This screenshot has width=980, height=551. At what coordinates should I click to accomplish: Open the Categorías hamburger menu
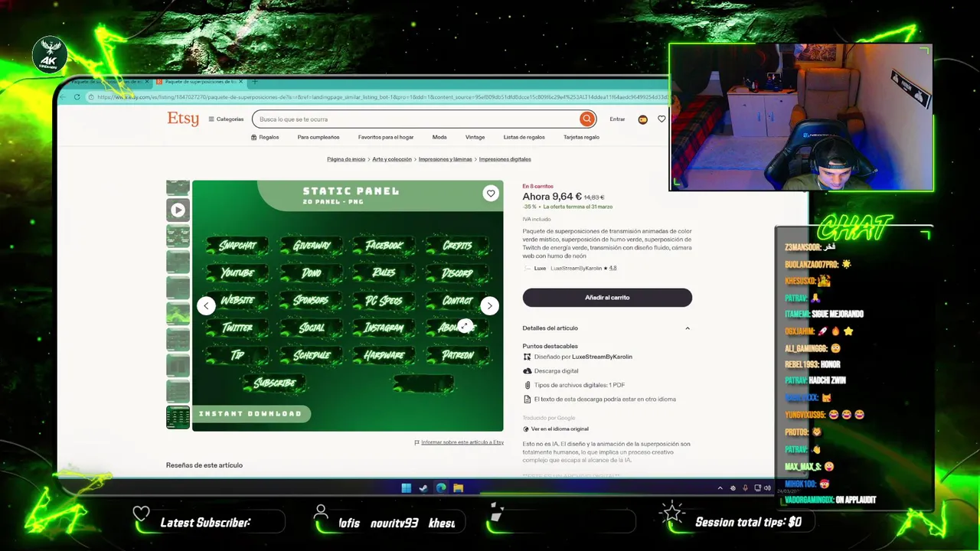(x=227, y=119)
